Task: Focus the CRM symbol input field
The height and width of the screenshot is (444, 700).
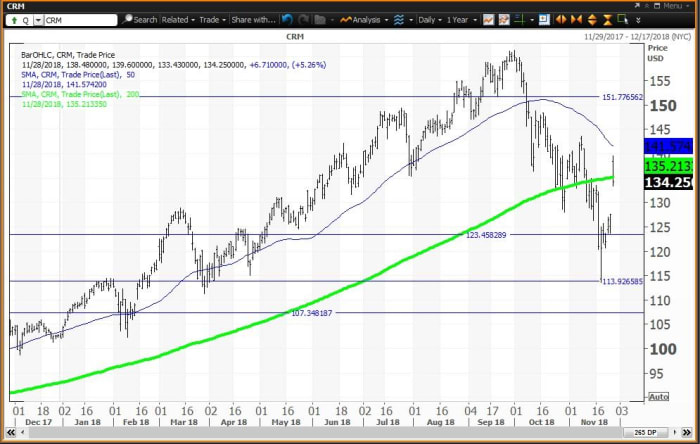Action: click(80, 21)
